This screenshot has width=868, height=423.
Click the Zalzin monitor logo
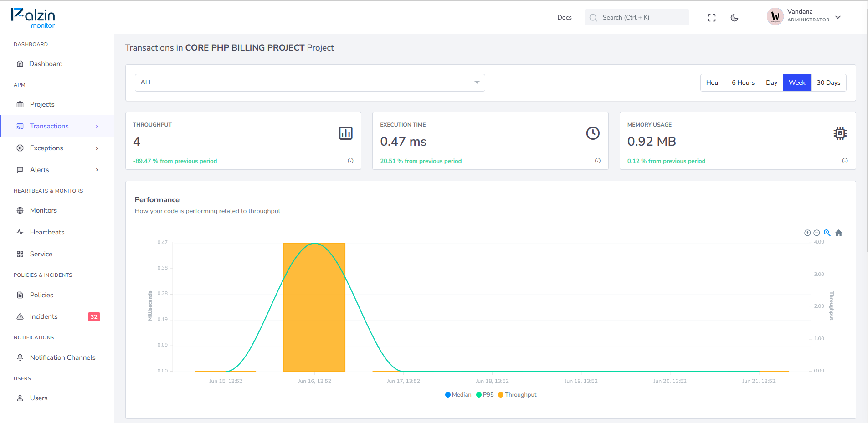coord(33,18)
